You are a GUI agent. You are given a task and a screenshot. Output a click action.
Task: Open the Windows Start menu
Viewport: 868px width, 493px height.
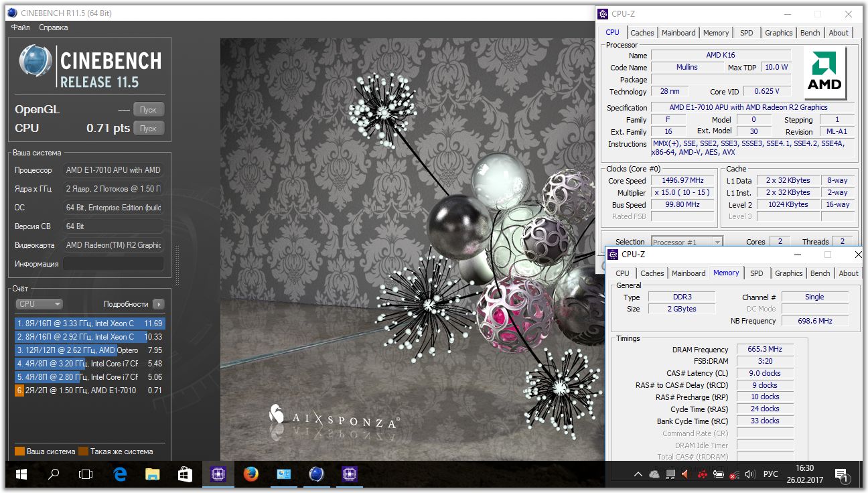pos(21,474)
